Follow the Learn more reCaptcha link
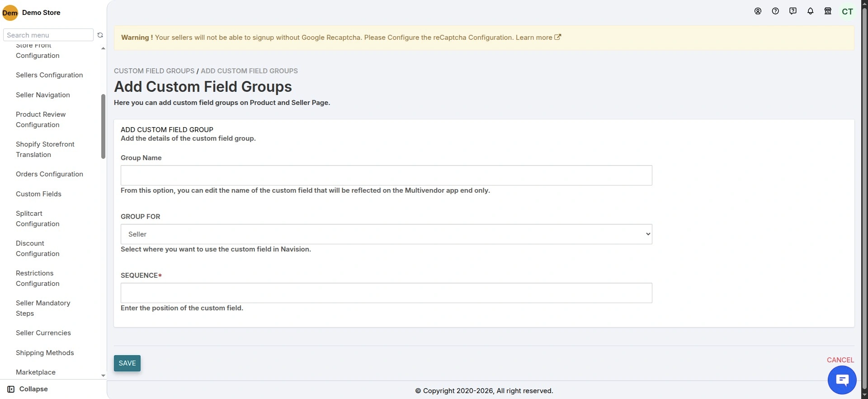868x399 pixels. click(x=538, y=38)
